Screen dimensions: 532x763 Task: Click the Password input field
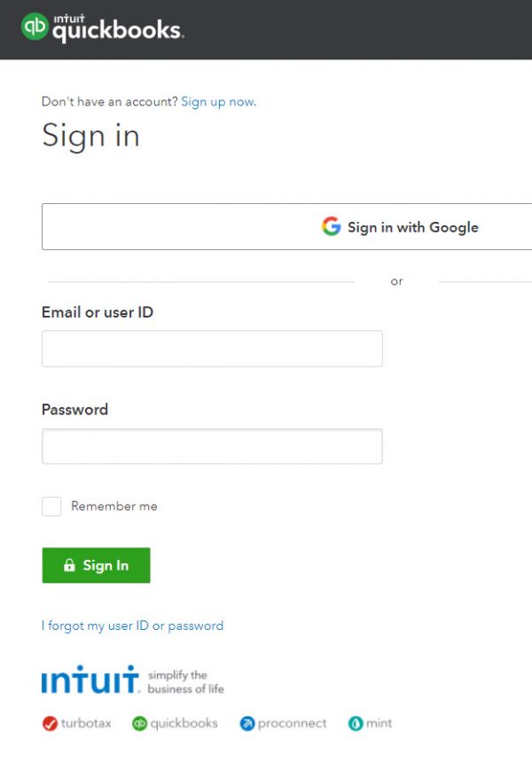click(212, 445)
